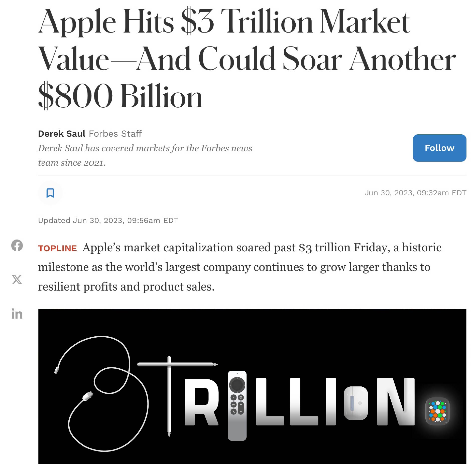The height and width of the screenshot is (464, 476).
Task: Click the letter N in the Trillion graphic
Action: tap(396, 401)
